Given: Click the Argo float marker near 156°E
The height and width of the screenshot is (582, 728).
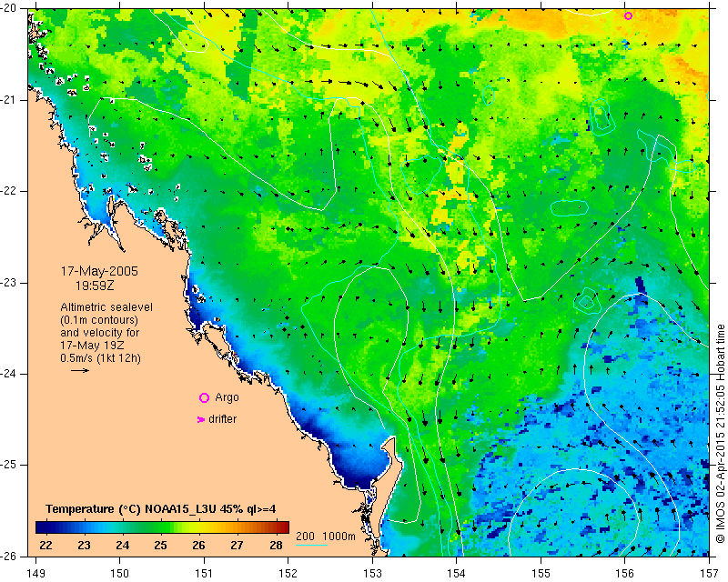Looking at the screenshot, I should click(628, 15).
